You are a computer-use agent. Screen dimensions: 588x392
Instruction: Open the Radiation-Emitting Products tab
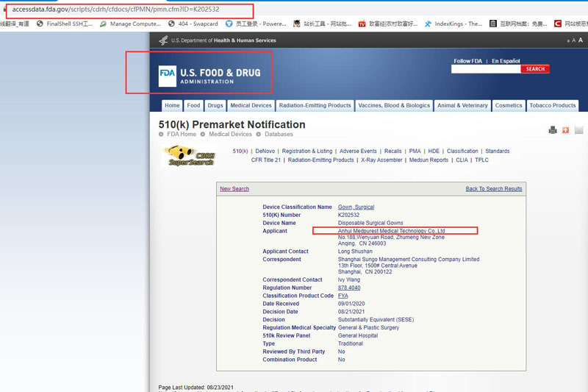pos(315,105)
